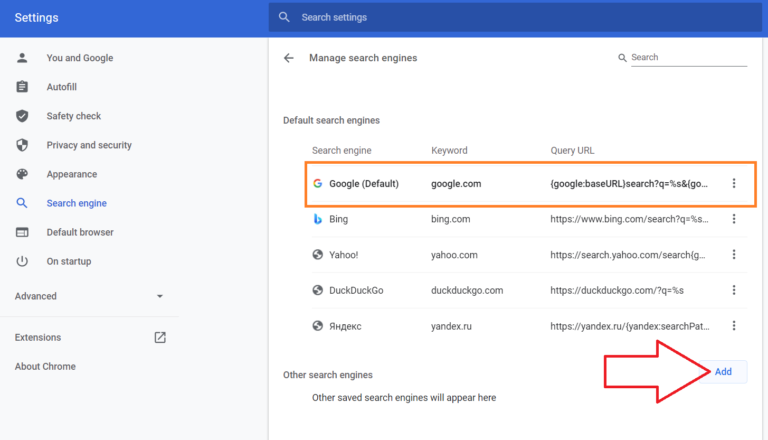
Task: Open On startup settings
Action: pos(68,261)
